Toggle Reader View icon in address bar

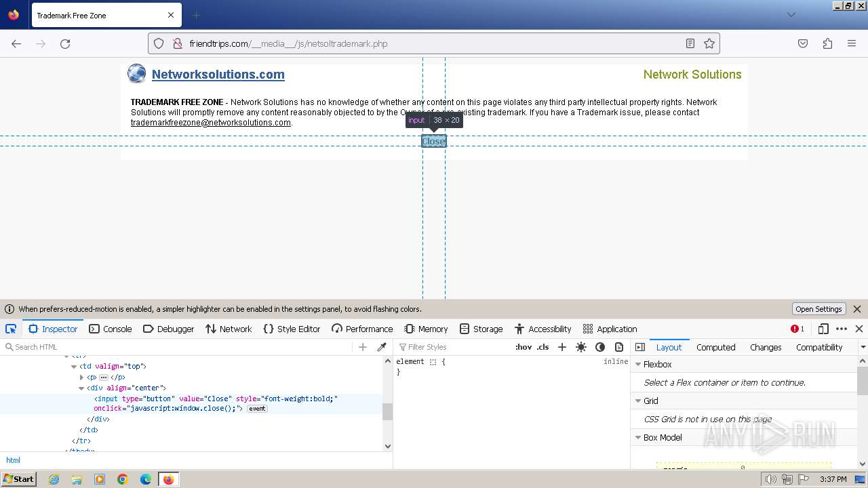point(690,43)
